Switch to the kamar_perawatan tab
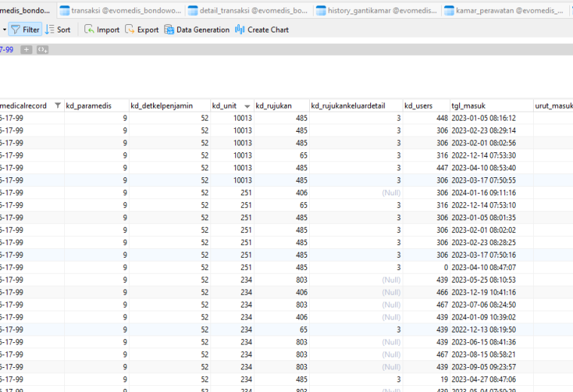The height and width of the screenshot is (392, 573). point(504,11)
